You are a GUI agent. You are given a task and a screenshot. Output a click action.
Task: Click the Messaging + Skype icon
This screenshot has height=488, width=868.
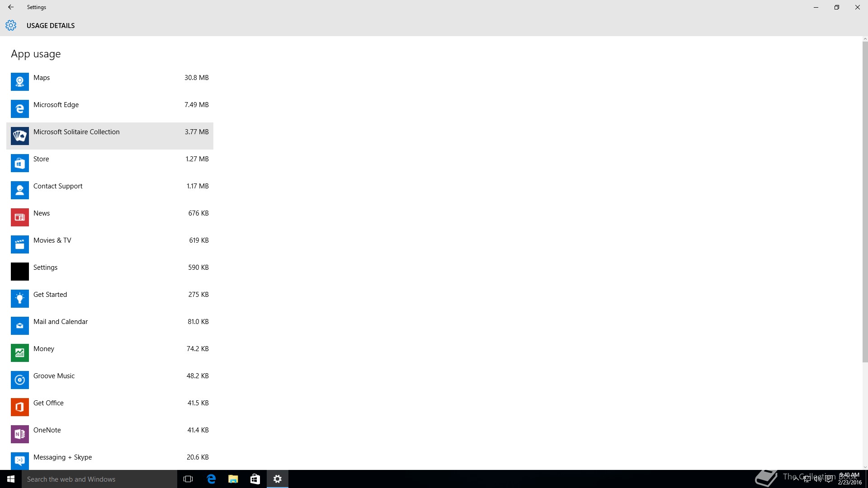(x=20, y=461)
